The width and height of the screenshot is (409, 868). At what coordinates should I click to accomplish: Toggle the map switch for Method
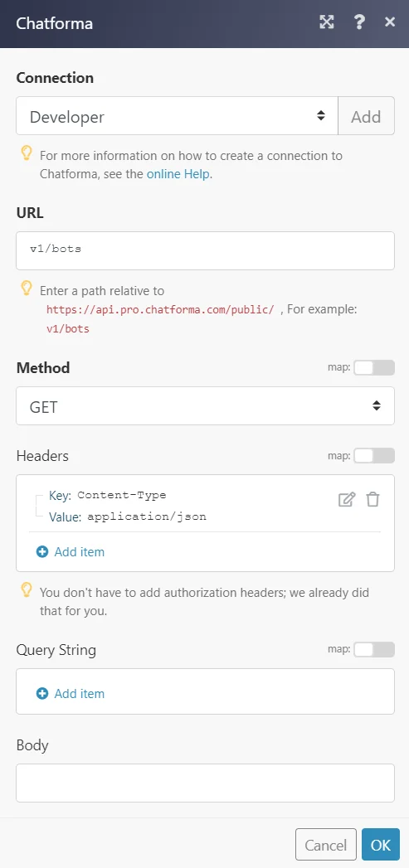pyautogui.click(x=374, y=367)
